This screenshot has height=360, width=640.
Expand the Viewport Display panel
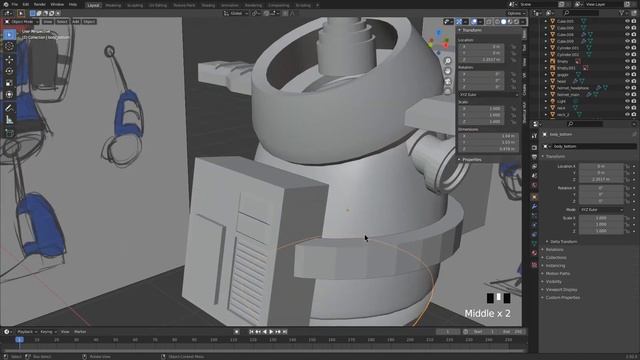coord(561,289)
